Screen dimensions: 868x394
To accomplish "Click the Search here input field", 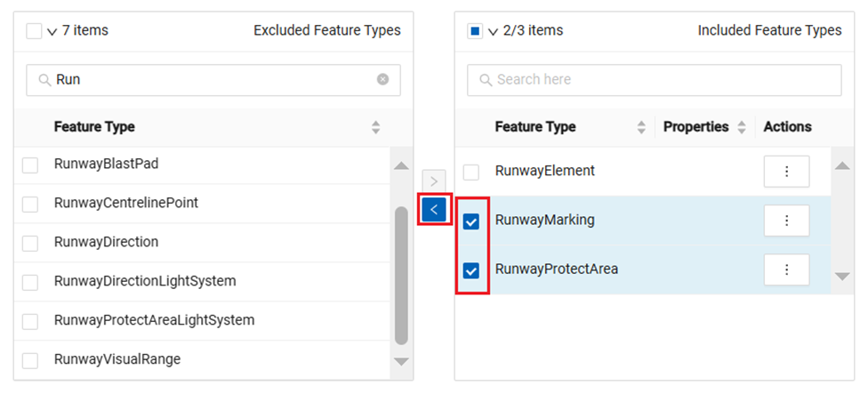I will click(x=655, y=80).
